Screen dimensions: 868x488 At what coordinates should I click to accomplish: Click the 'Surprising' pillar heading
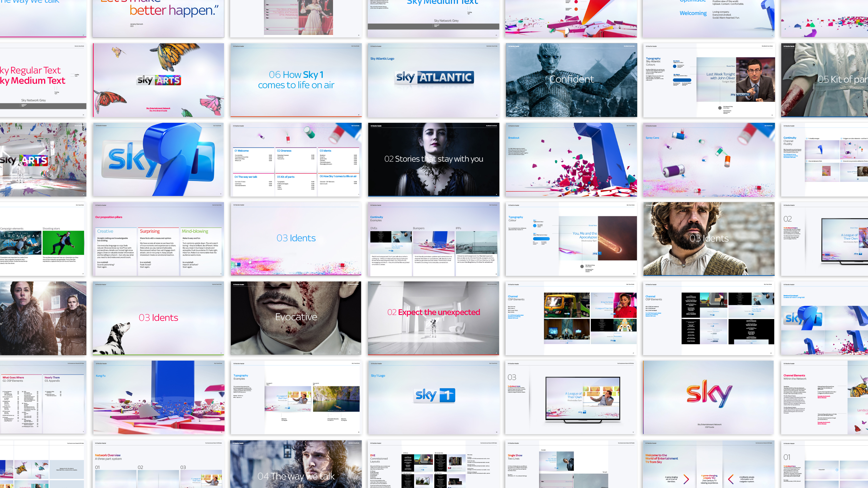[x=150, y=232]
